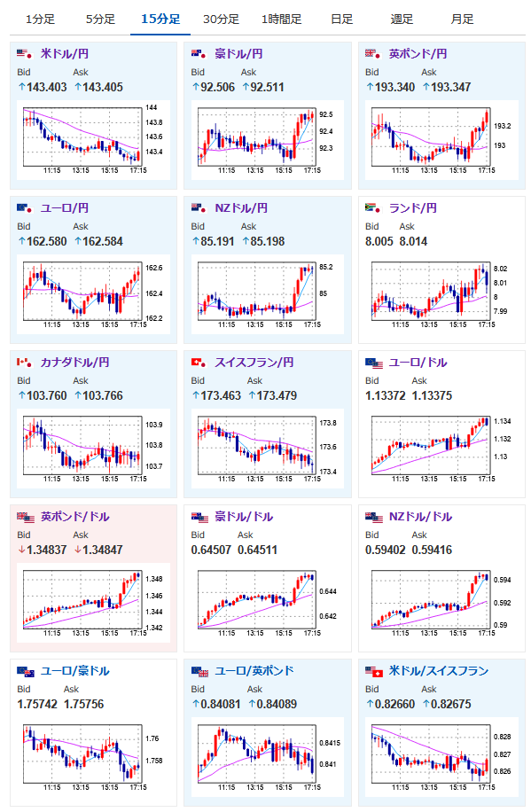Image resolution: width=531 pixels, height=812 pixels.
Task: Click the カナダドル/円 flag icon
Action: tap(24, 363)
